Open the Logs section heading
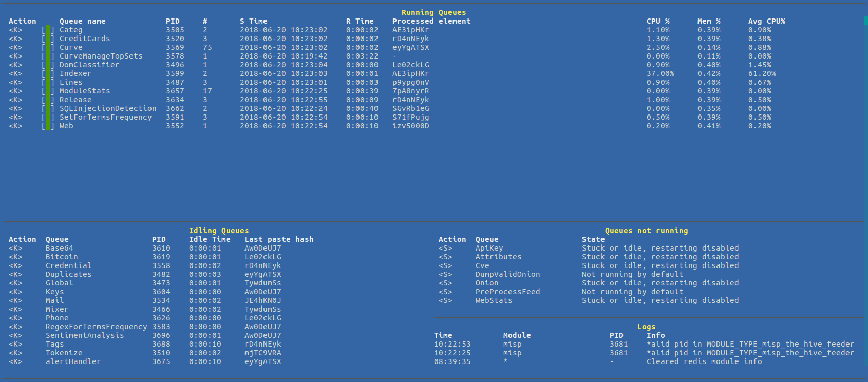Viewport: 868px width, 382px height. click(646, 327)
